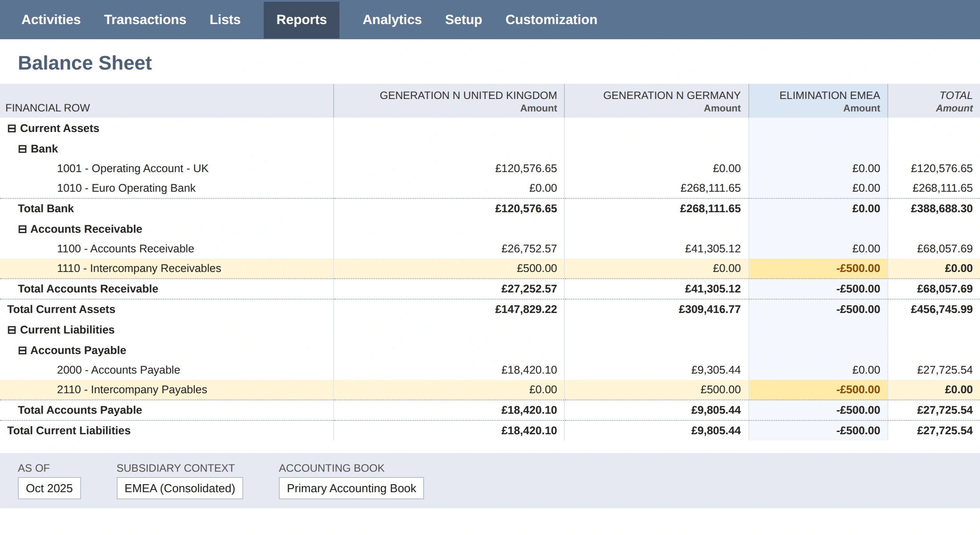Change the EMEA (Consolidated) subsidiary context

coord(180,488)
